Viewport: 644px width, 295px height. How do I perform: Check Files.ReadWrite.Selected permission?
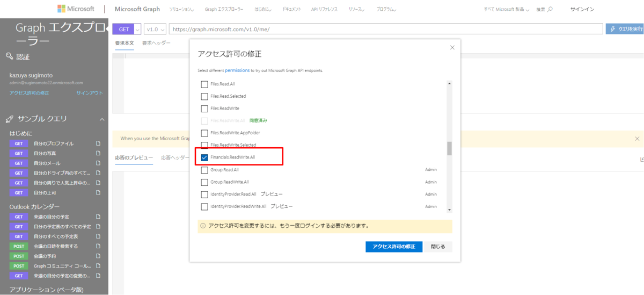point(204,145)
